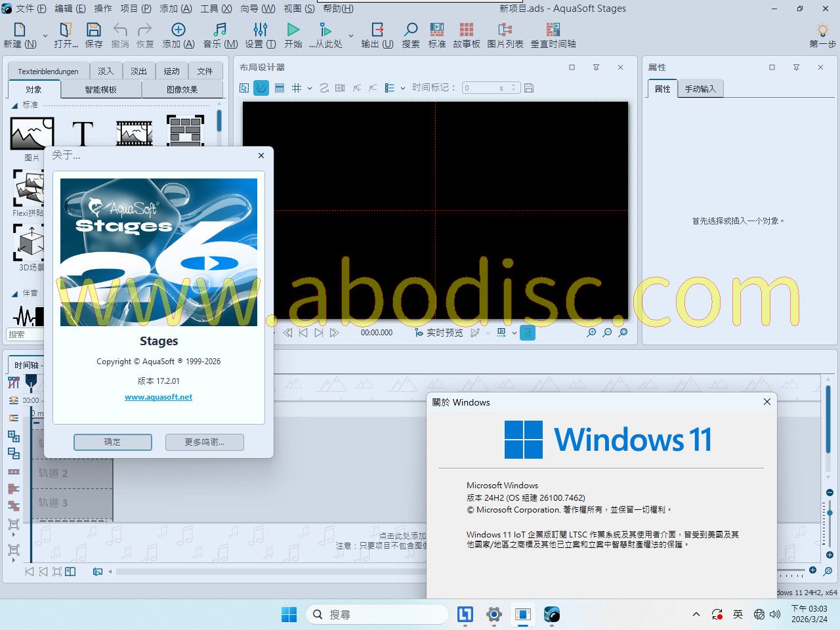Click the 输出 export icon
Viewport: 840px width, 630px height.
(377, 30)
